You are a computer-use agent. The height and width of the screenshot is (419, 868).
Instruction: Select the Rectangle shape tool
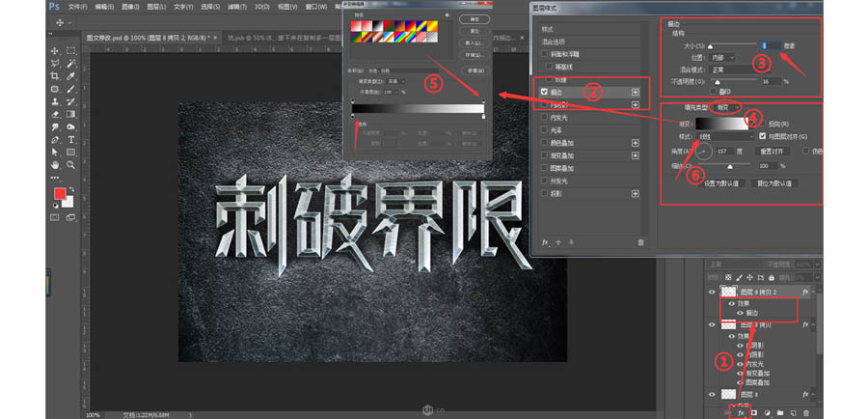tap(70, 152)
